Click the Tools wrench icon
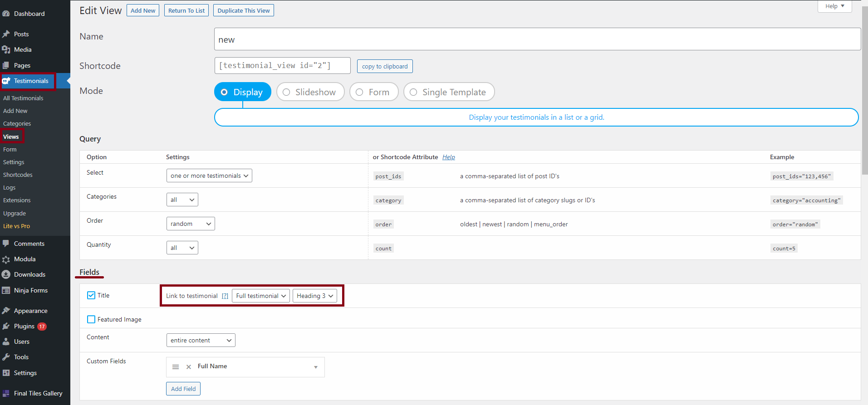 (6, 357)
